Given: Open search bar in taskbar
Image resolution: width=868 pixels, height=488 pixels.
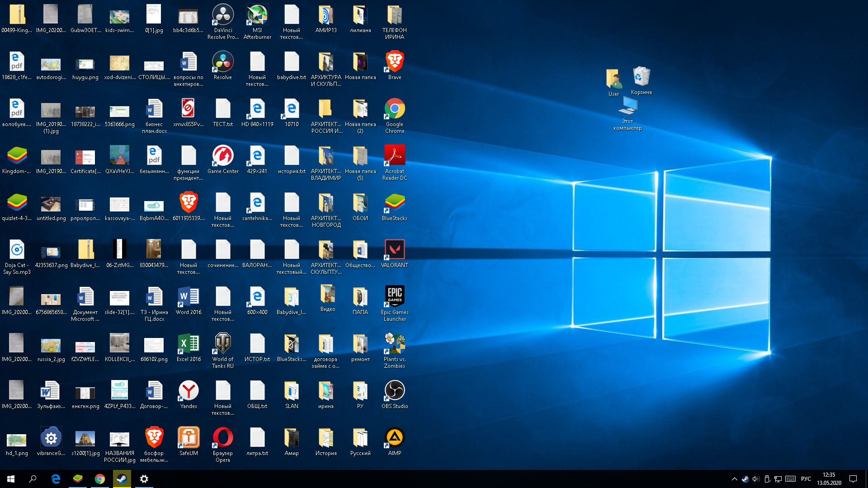Looking at the screenshot, I should click(32, 479).
